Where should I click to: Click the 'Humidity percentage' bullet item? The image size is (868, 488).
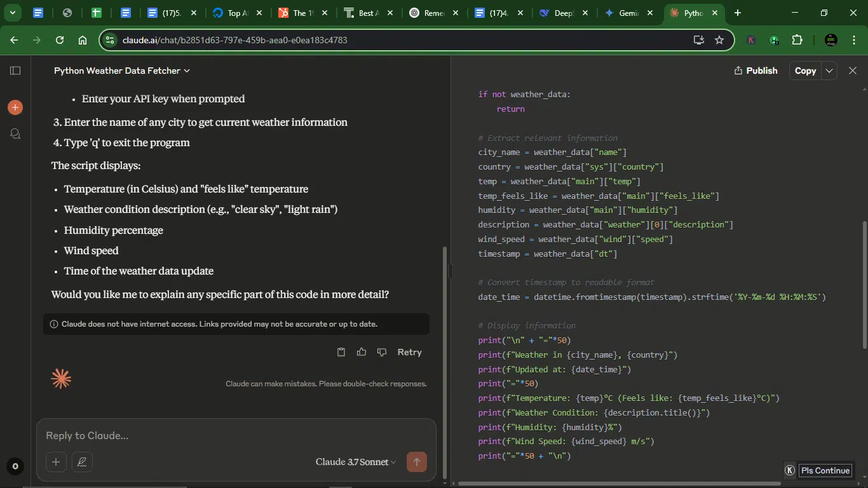coord(114,230)
